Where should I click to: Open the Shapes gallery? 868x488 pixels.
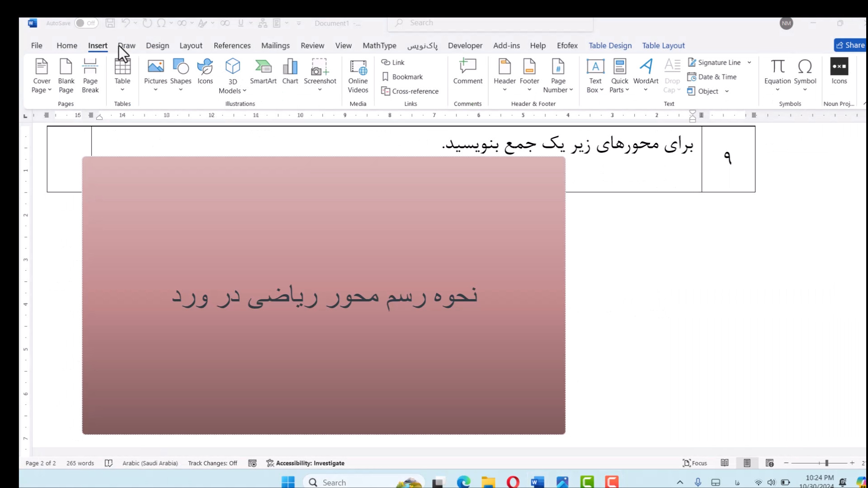(x=180, y=75)
